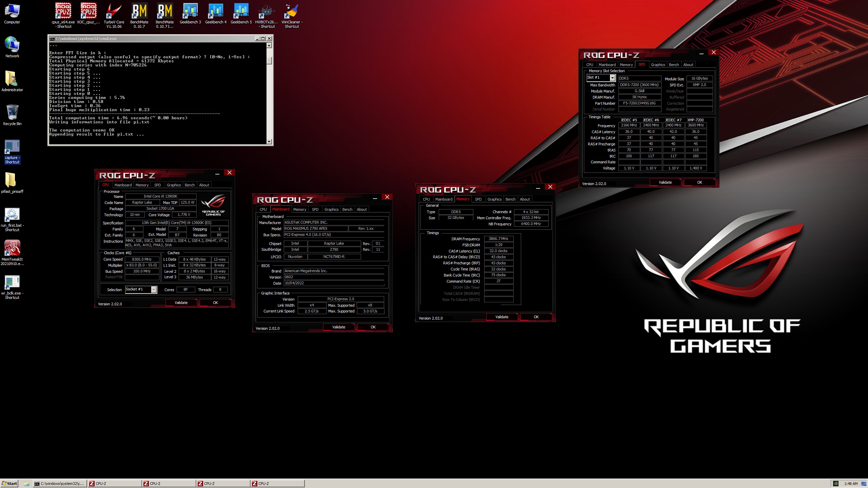Click OK in the SPD window

699,182
